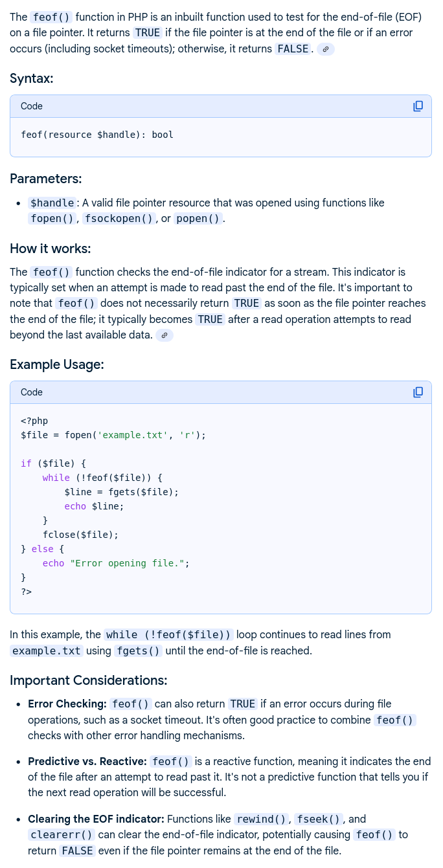Click the example.txt chip below the example
This screenshot has height=868, width=443.
tap(46, 651)
